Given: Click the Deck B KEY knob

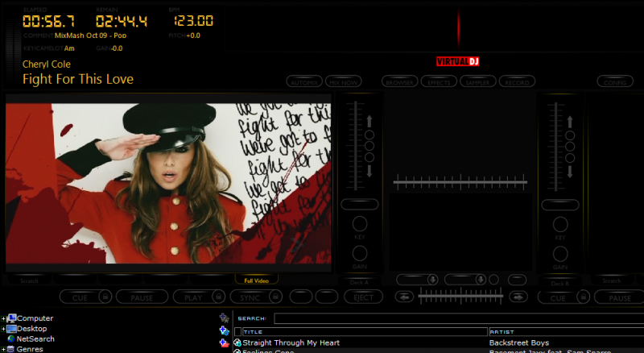Looking at the screenshot, I should click(560, 225).
